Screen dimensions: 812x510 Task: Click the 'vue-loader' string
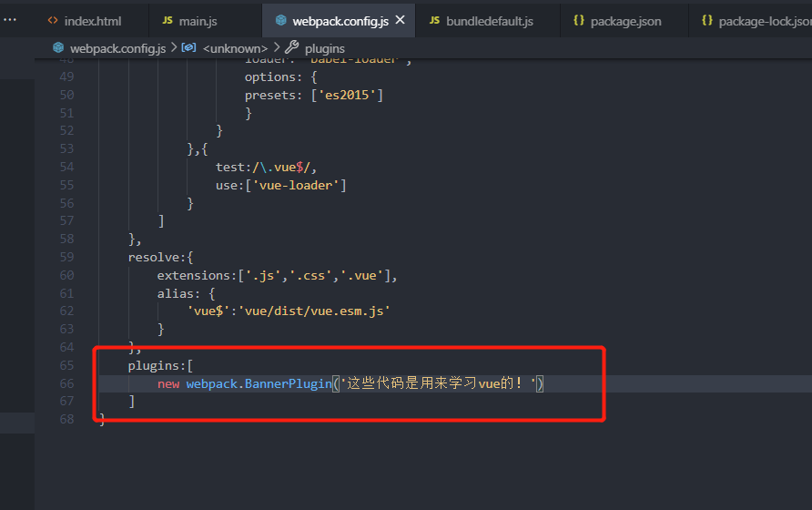296,186
